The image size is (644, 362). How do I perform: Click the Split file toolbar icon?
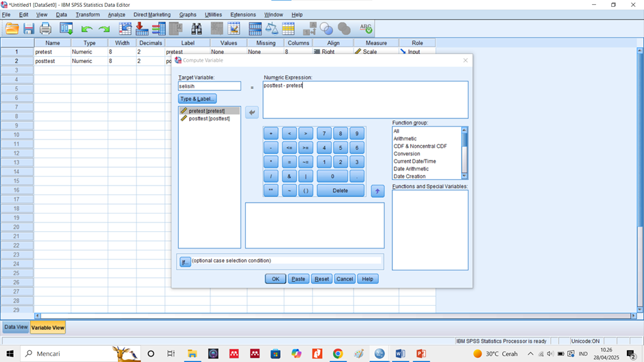pos(255,29)
